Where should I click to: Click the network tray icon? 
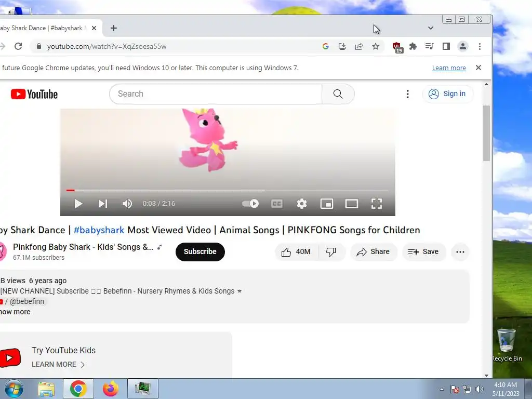coord(467,389)
